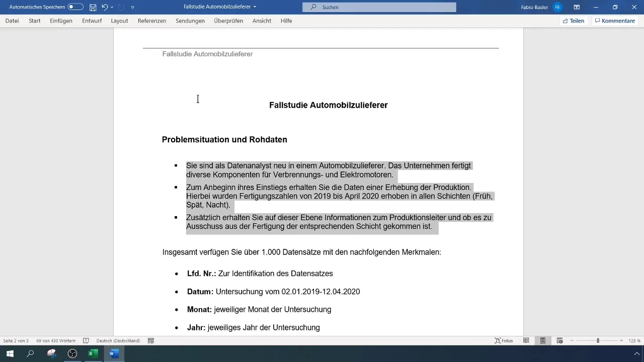Open the Windows Start menu
The width and height of the screenshot is (644, 362).
point(10,353)
